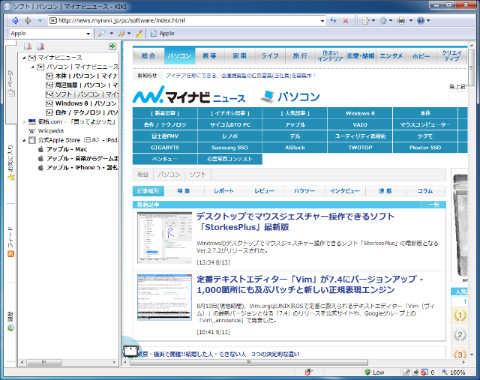The image size is (480, 380).
Task: Select the エンタメ site navigation tab
Action: click(x=391, y=56)
